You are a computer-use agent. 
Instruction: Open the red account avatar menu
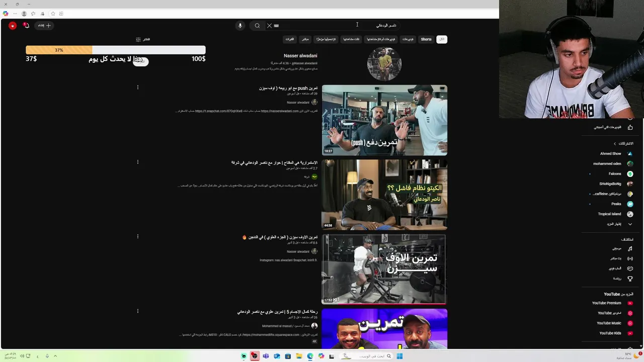[12, 25]
